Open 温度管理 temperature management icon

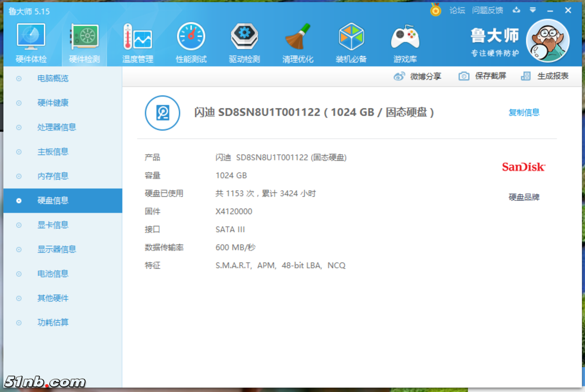tap(138, 43)
